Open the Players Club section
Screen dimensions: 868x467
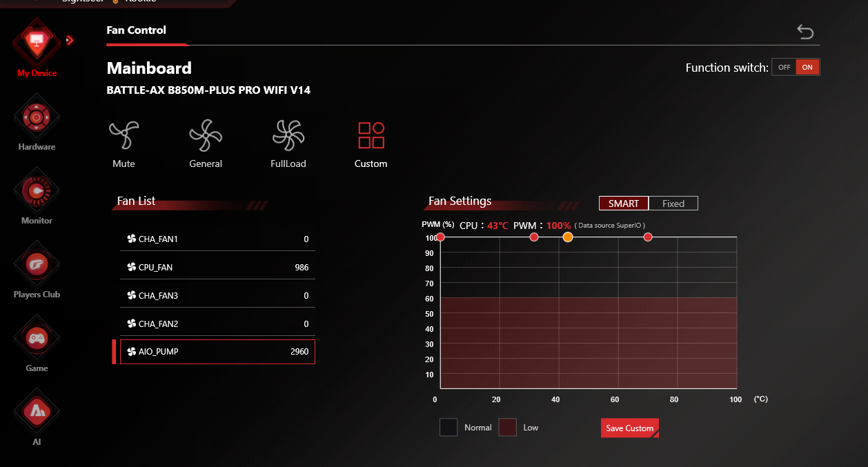click(37, 270)
